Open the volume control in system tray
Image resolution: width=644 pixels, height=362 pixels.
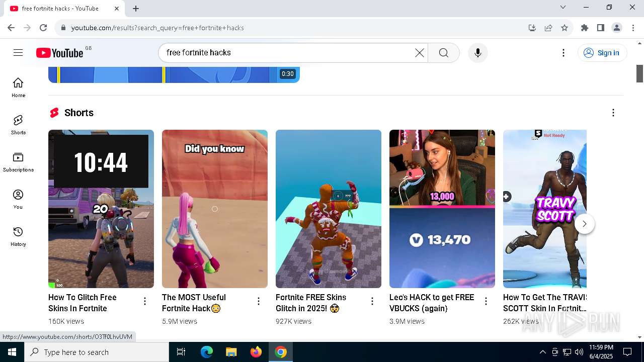[579, 352]
